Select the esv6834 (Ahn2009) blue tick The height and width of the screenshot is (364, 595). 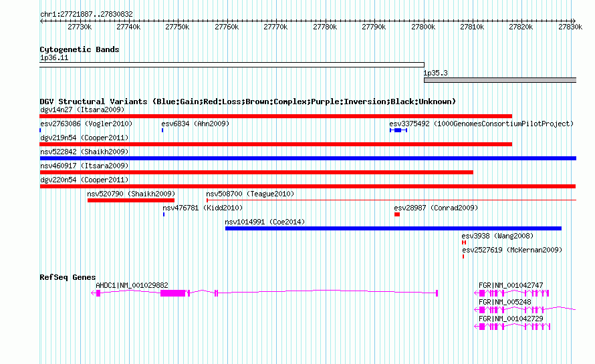point(162,130)
